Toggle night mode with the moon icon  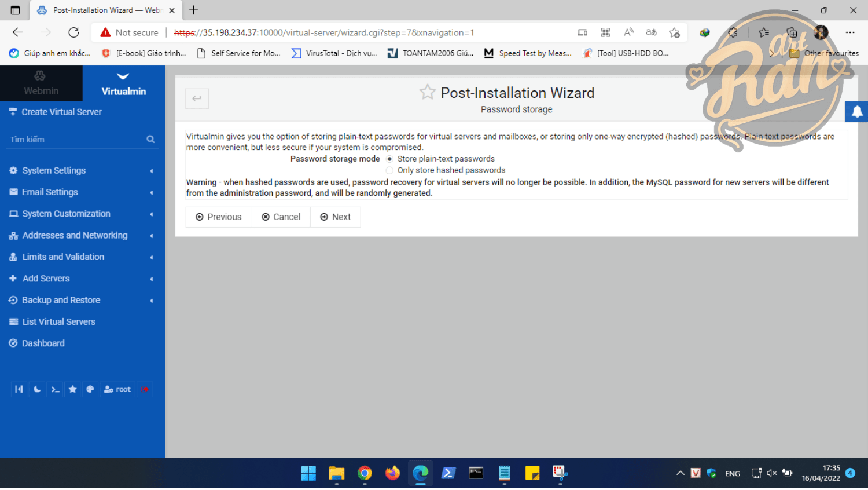tap(37, 390)
